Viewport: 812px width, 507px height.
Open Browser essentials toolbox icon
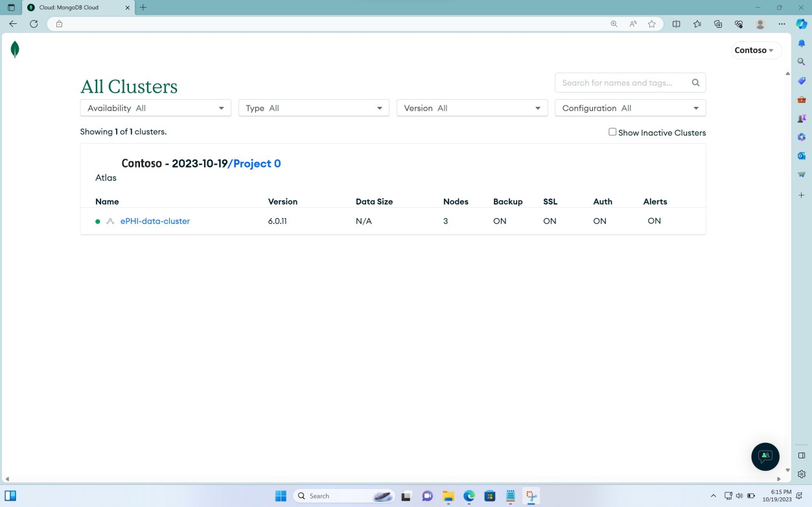(x=739, y=23)
